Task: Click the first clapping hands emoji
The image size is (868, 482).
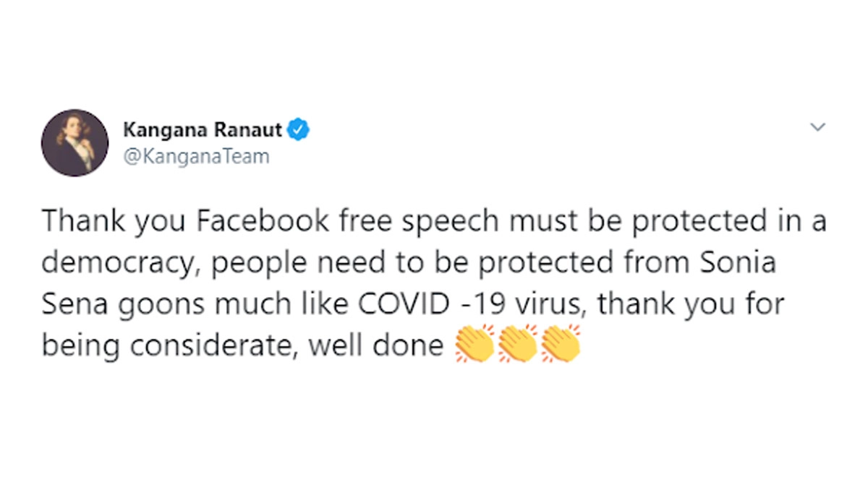Action: coord(475,345)
